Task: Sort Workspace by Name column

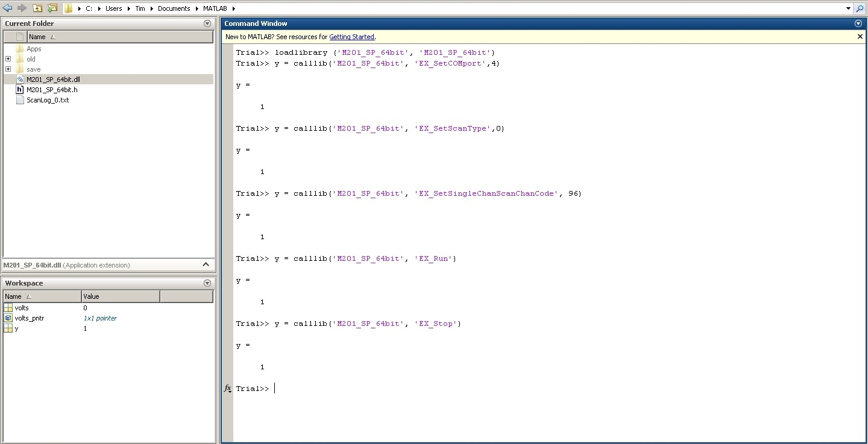Action: pos(42,296)
